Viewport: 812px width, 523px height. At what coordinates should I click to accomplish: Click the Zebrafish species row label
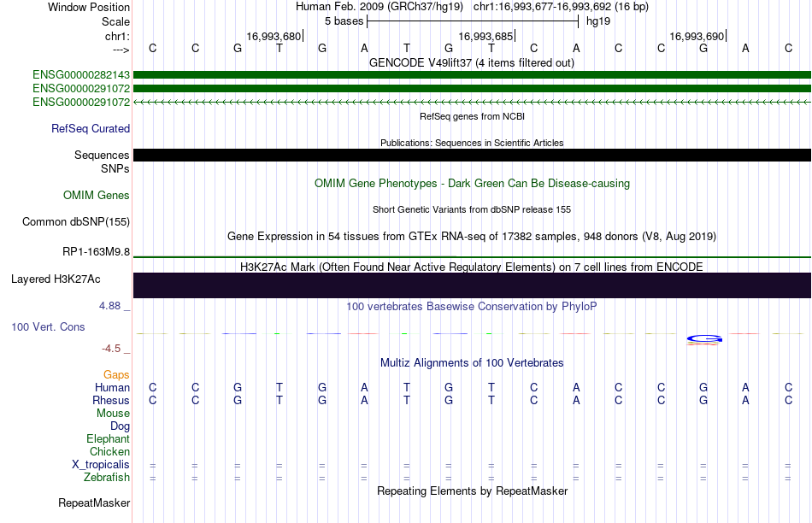107,477
